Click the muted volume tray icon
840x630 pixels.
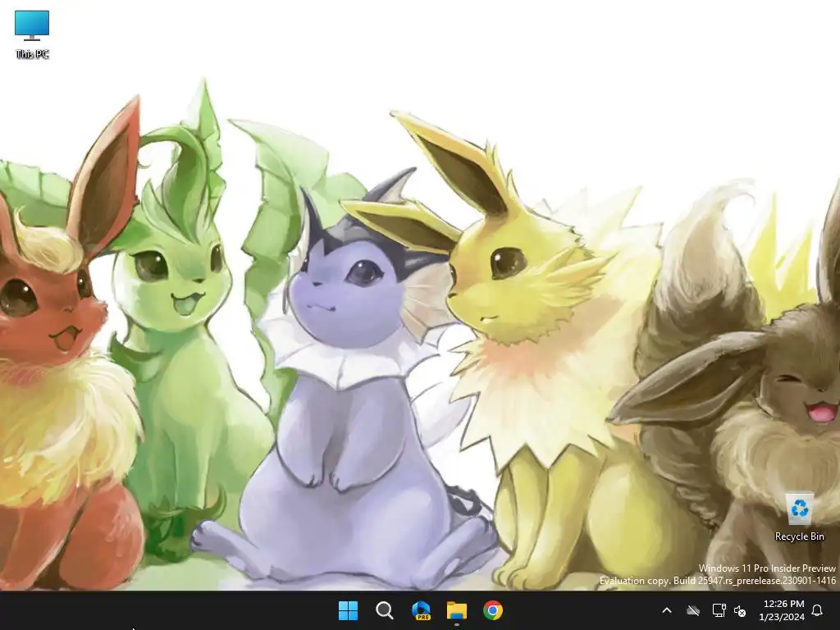[740, 610]
